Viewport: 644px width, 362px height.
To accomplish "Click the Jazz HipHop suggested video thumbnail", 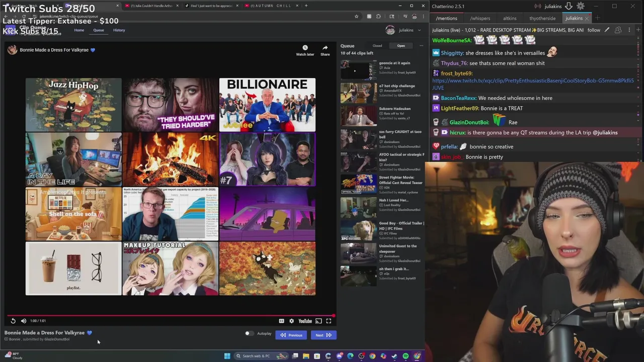I will (73, 105).
